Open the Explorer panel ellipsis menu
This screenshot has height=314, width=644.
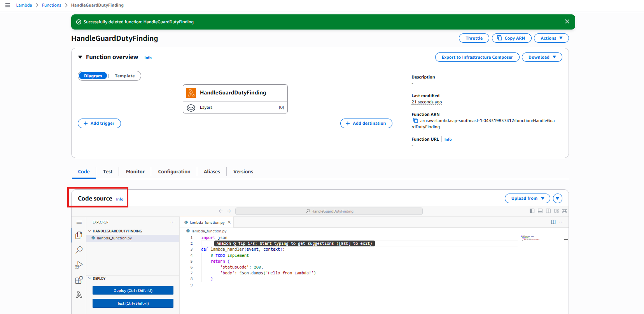(x=172, y=222)
